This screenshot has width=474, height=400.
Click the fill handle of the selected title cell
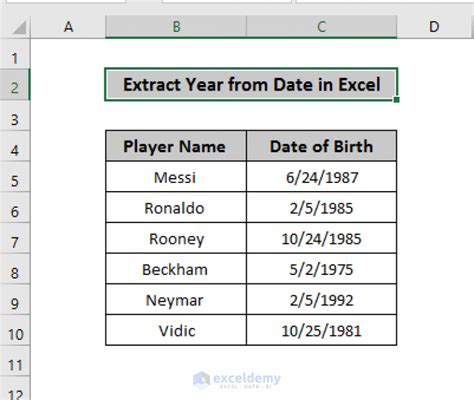396,100
